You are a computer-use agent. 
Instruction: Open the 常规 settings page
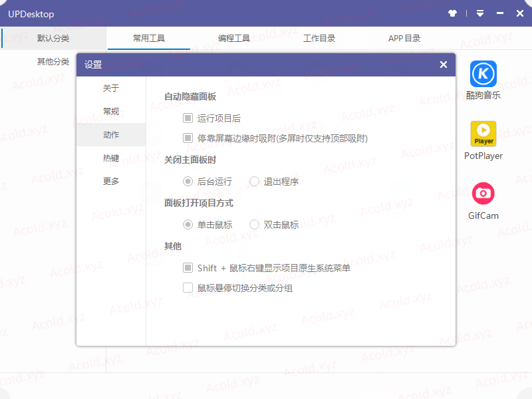[x=111, y=111]
